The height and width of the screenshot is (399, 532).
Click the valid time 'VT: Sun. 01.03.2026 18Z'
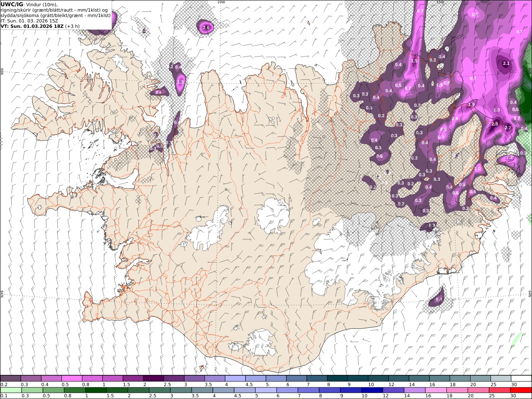(32, 26)
